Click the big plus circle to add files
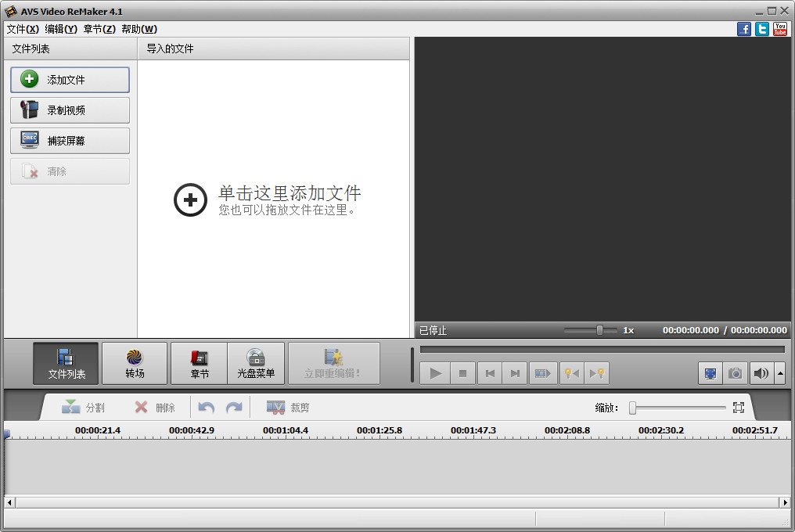Viewport: 795px width, 532px height. (x=190, y=199)
